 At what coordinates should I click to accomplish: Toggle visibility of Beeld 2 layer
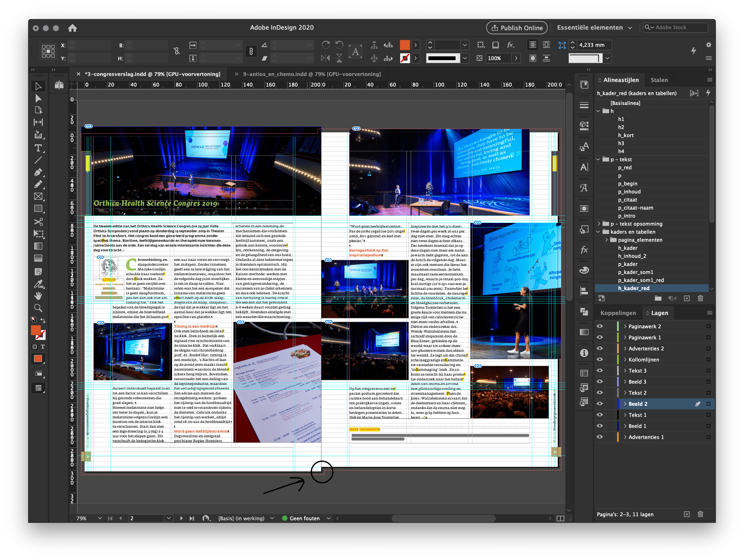[600, 404]
